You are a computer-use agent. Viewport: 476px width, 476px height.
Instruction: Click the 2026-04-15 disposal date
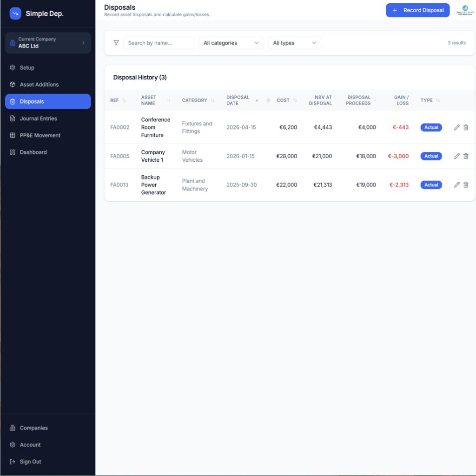241,127
